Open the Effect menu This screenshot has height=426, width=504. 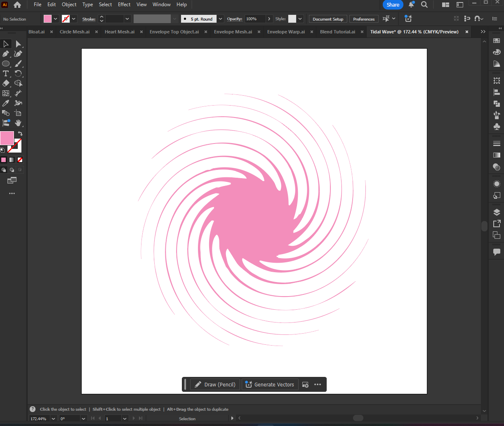(124, 5)
